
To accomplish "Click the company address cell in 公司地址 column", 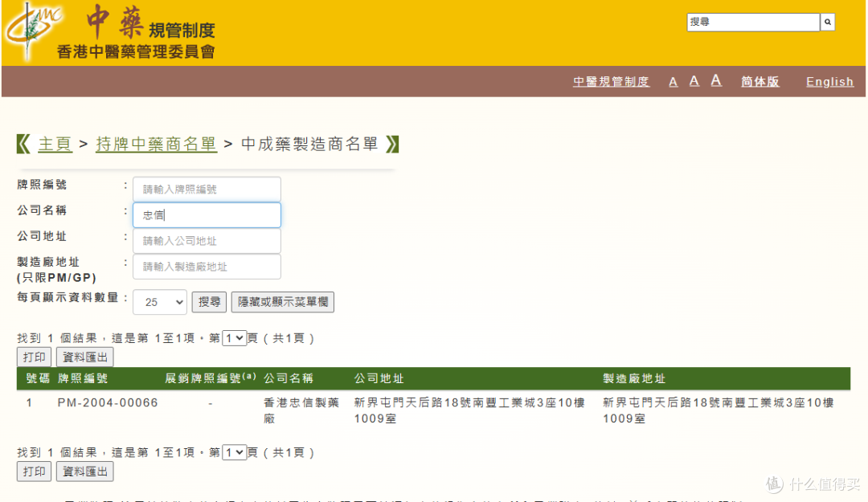I will tap(469, 410).
